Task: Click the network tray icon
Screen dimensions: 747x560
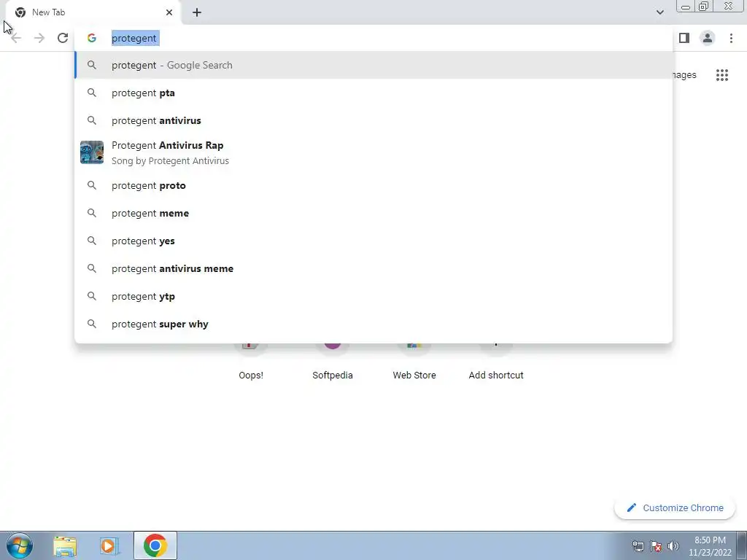Action: tap(638, 546)
